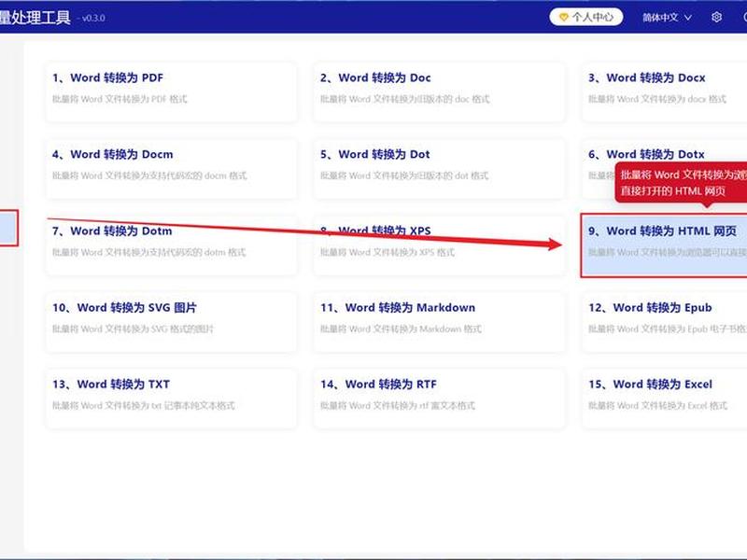Image resolution: width=747 pixels, height=560 pixels.
Task: Click description mentioning docx 格式
Action: click(x=657, y=99)
